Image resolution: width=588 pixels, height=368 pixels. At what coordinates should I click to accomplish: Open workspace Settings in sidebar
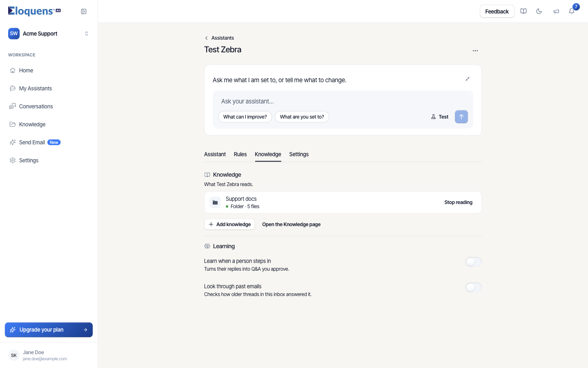[x=49, y=160]
